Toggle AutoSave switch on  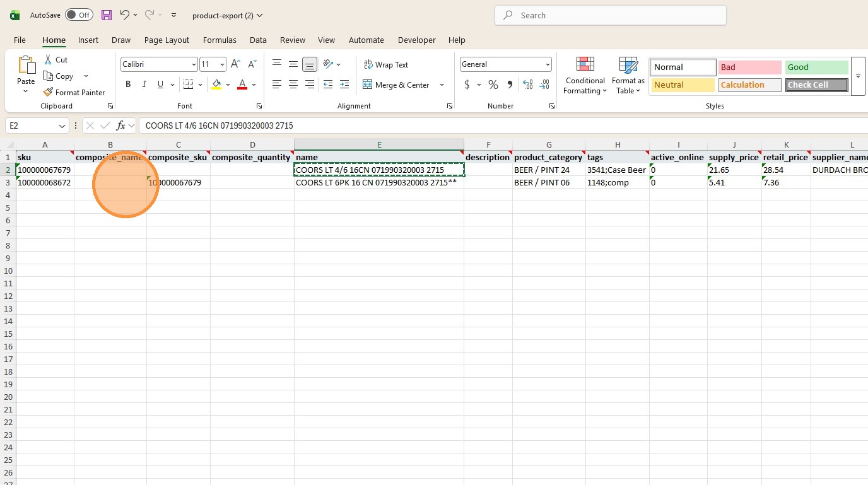pos(79,15)
